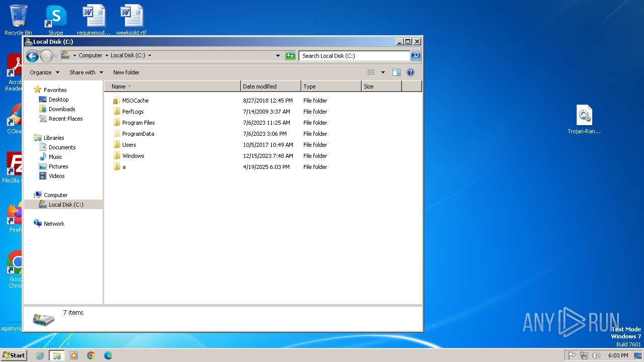Select the PerfLogs folder icon
The width and height of the screenshot is (644, 362).
pos(117,112)
